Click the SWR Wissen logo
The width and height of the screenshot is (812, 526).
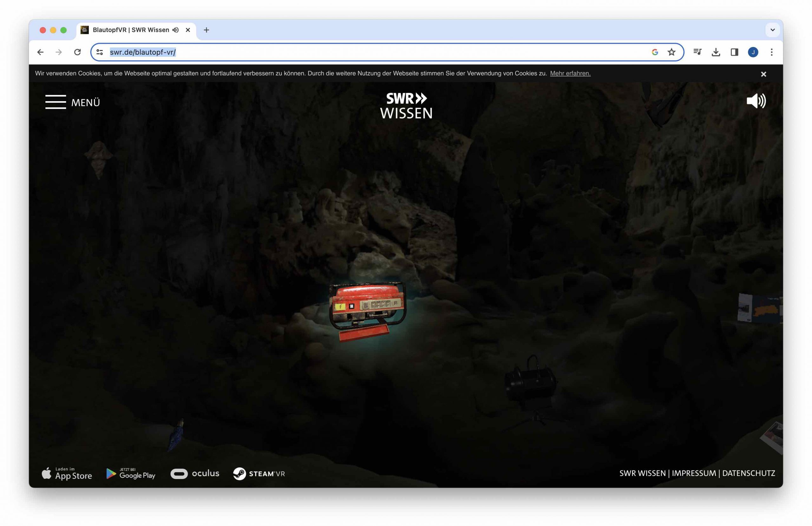[x=406, y=105]
